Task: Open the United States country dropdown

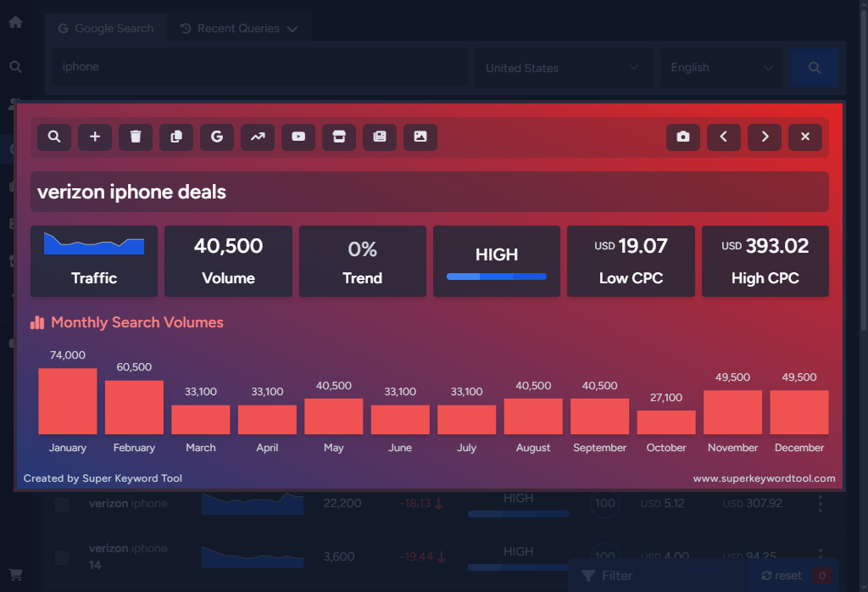Action: pos(564,68)
